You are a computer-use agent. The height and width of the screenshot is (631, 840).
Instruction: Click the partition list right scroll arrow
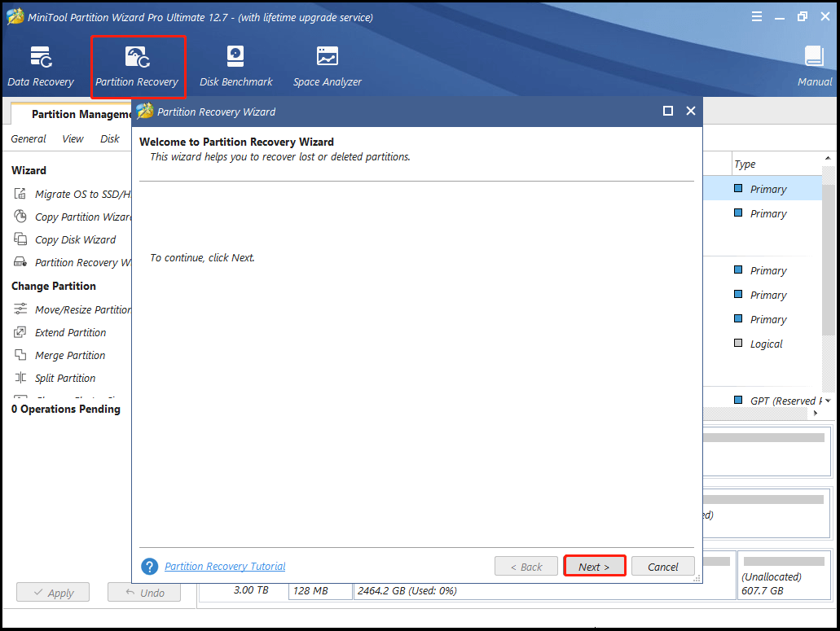[816, 413]
